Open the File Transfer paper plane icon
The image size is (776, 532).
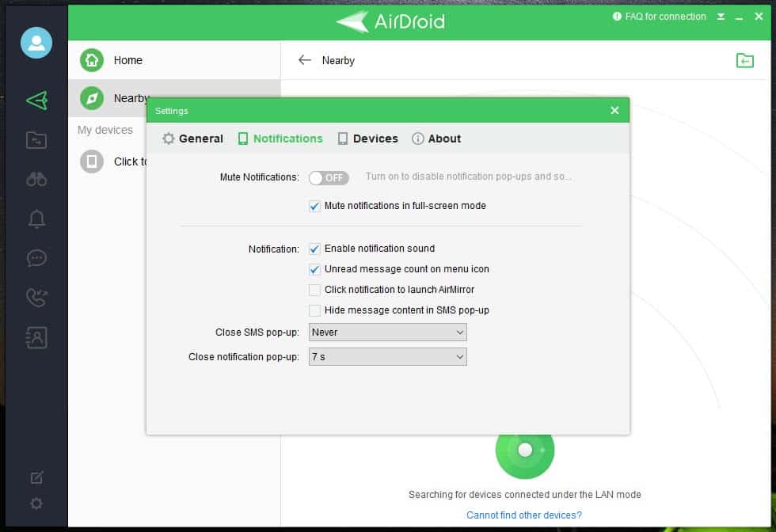pyautogui.click(x=36, y=101)
